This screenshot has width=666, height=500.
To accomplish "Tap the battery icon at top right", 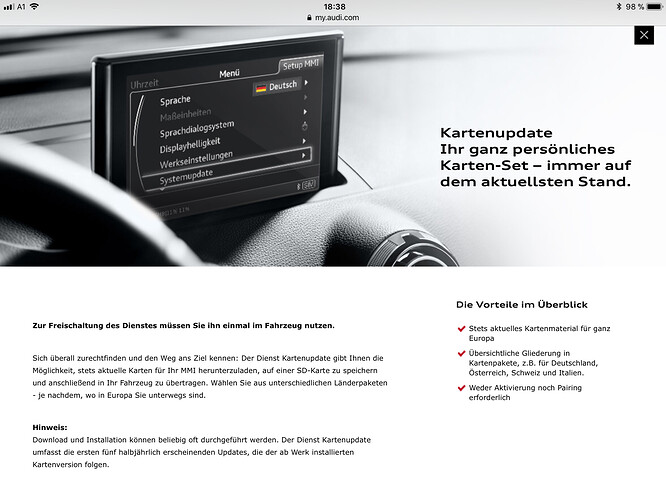I will [x=655, y=6].
